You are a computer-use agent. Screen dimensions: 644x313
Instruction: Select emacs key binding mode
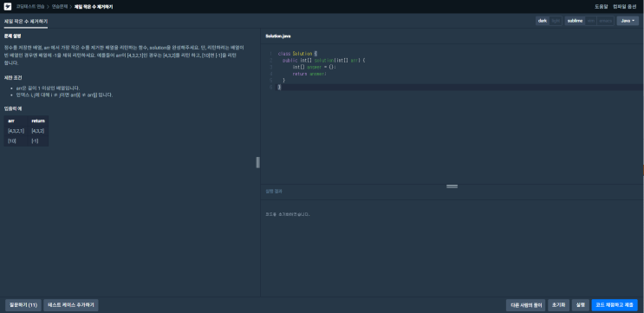605,21
